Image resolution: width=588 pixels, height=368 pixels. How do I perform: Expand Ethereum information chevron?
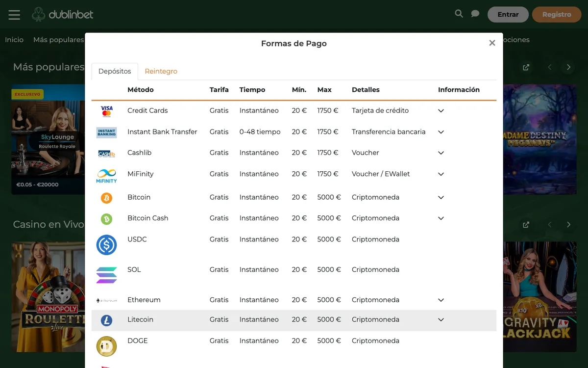click(x=441, y=300)
